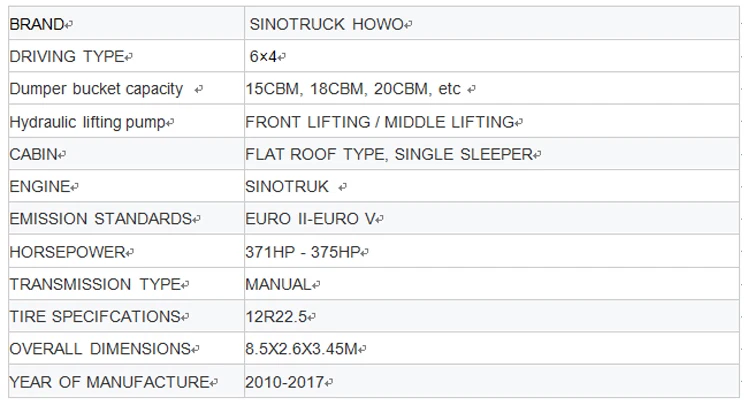750x411 pixels.
Task: Select the Dumper bucket capacity label
Action: 96,89
